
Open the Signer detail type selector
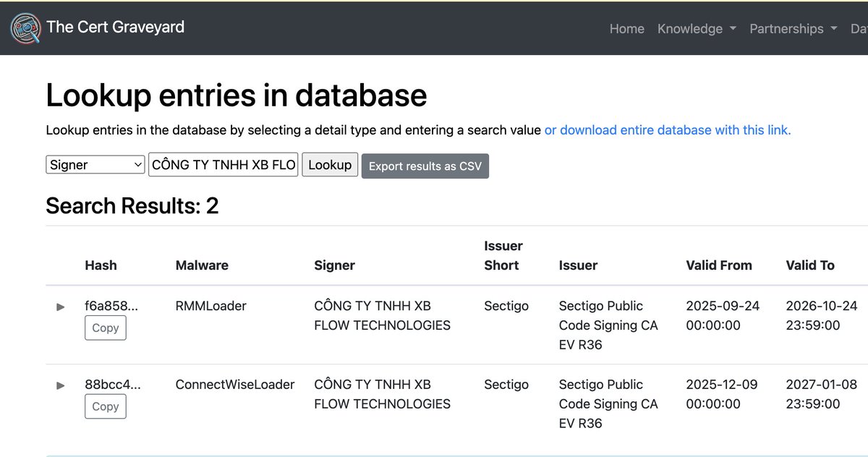[95, 165]
